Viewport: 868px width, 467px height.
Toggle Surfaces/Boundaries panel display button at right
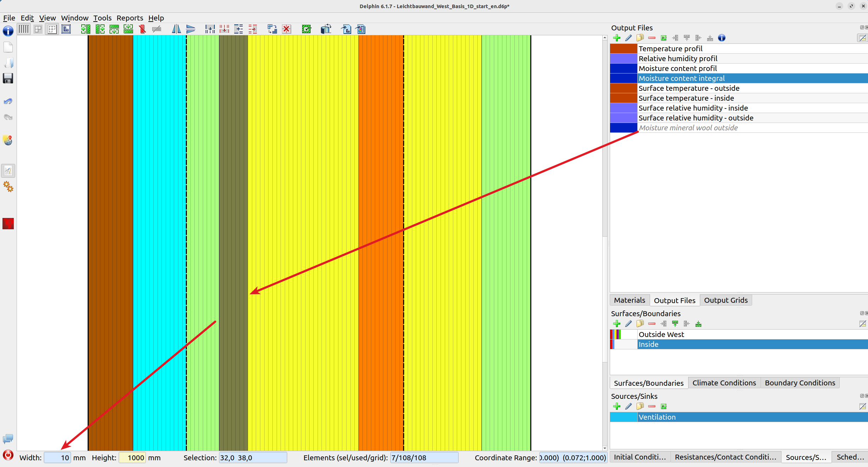click(862, 324)
